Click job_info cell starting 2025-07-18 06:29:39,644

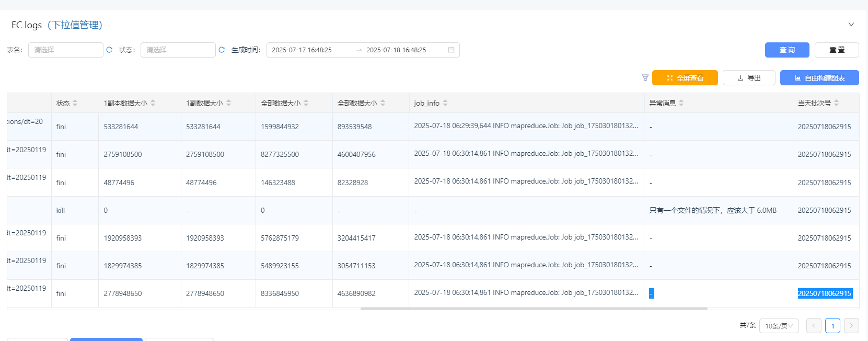click(526, 126)
